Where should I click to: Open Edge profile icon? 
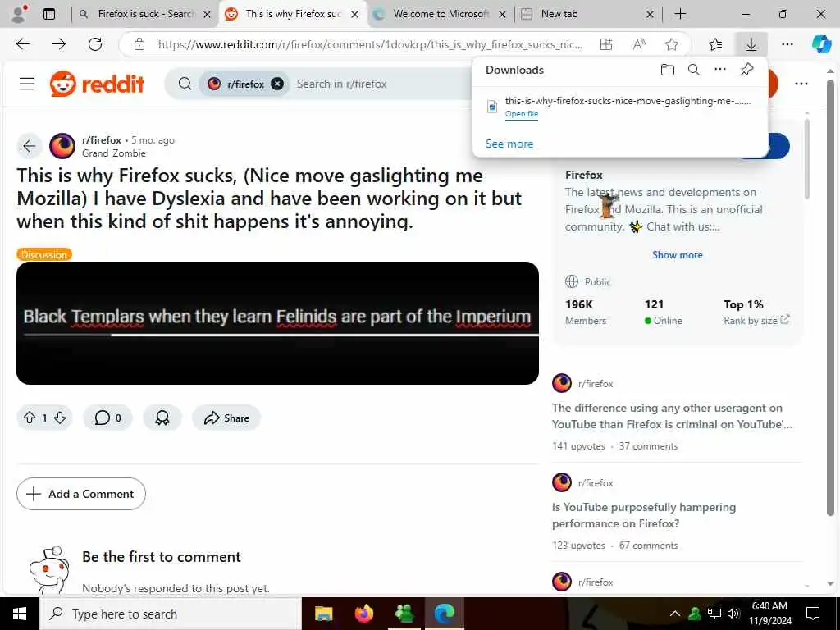tap(19, 14)
